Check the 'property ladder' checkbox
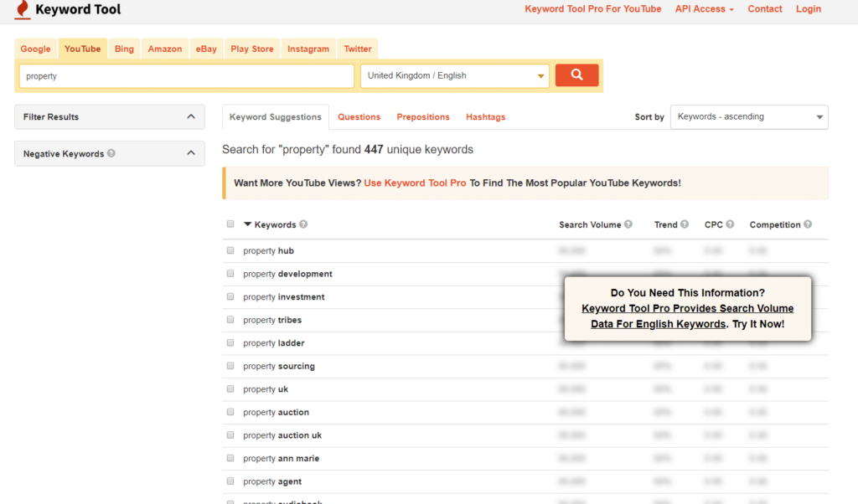Screen dimensions: 858x504 (230, 342)
